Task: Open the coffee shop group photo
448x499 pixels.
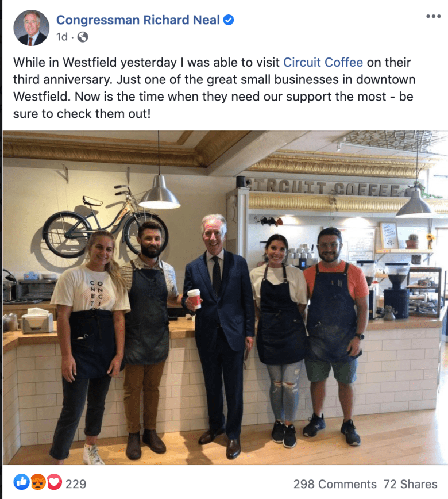Action: click(225, 298)
